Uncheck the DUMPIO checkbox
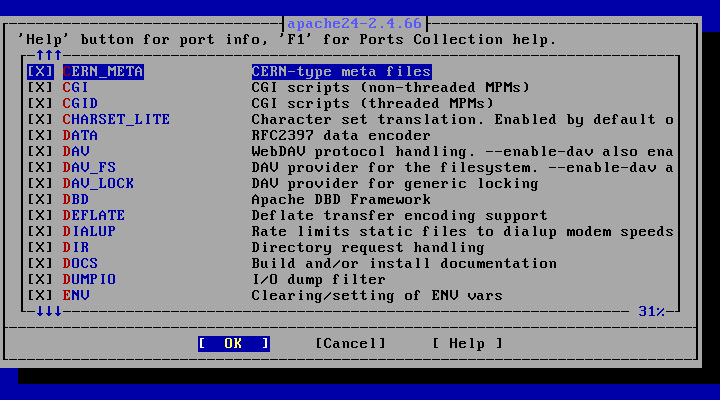This screenshot has height=400, width=720. coord(40,280)
